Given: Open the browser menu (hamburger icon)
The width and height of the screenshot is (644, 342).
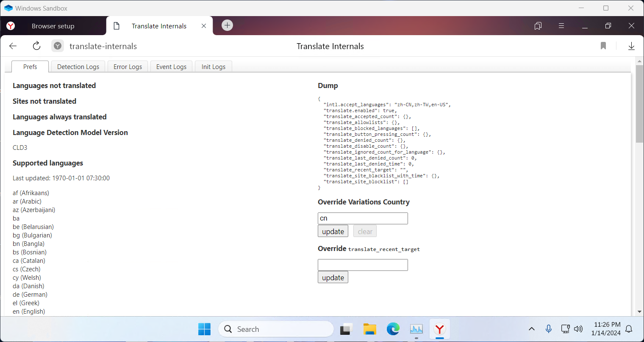Looking at the screenshot, I should (x=561, y=25).
